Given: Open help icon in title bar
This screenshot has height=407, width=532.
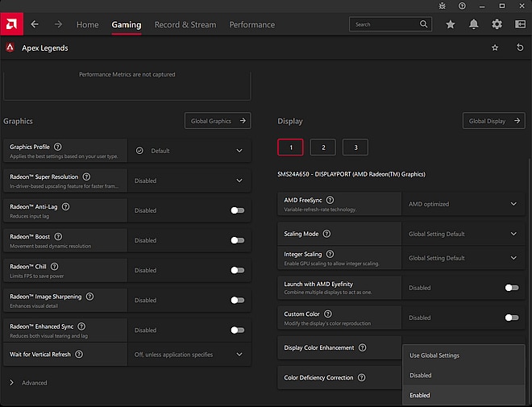Looking at the screenshot, I should coord(462,6).
